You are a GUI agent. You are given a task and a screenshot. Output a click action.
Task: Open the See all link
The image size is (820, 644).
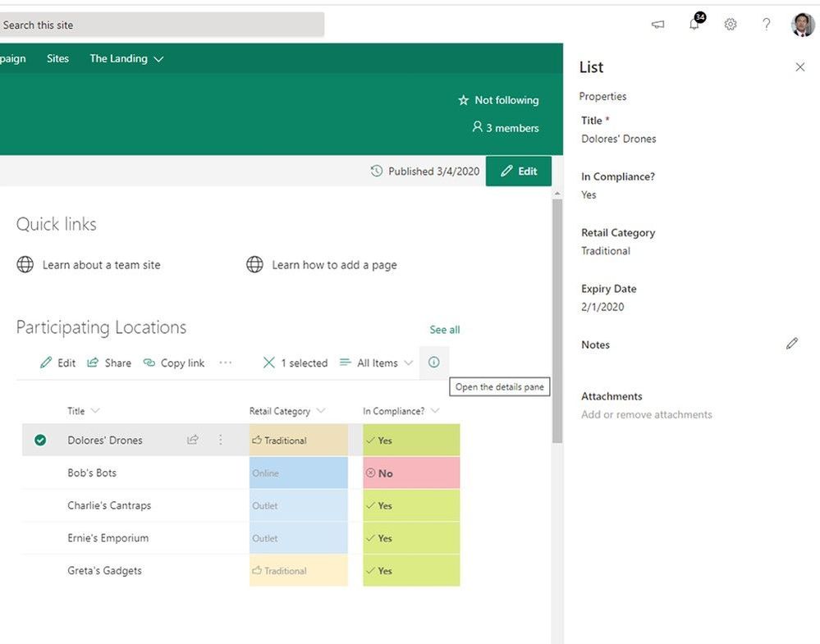pyautogui.click(x=444, y=330)
